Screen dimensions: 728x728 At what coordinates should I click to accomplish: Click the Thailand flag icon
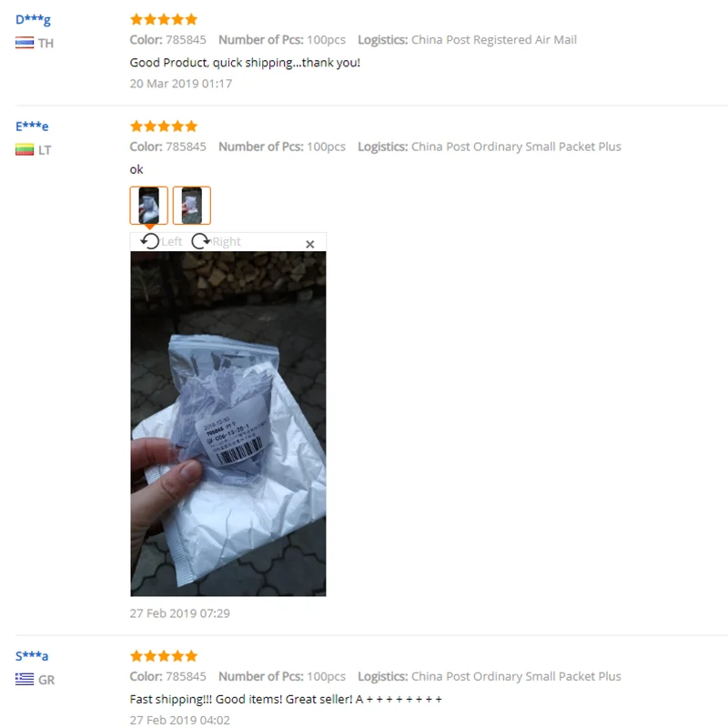(x=25, y=43)
